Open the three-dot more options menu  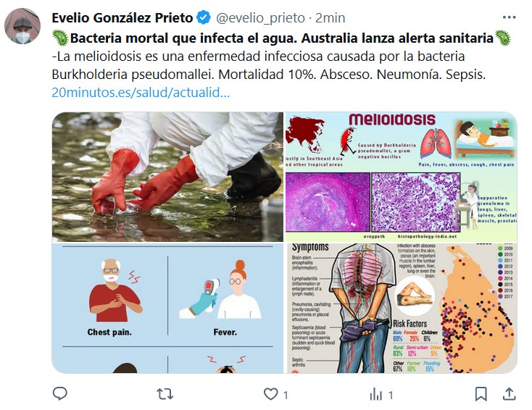point(509,17)
